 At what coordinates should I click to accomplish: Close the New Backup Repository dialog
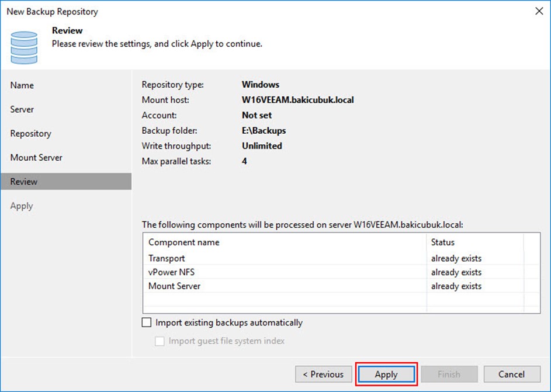click(537, 11)
